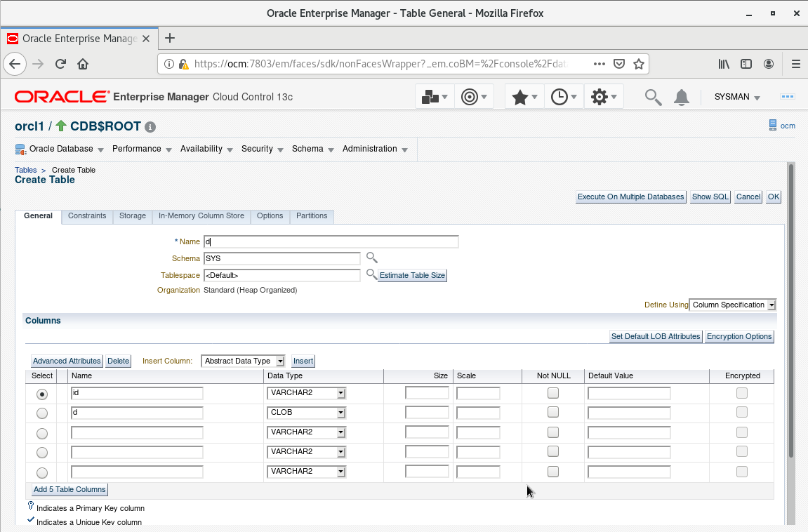The width and height of the screenshot is (808, 532).
Task: Open the Security menu
Action: (262, 149)
